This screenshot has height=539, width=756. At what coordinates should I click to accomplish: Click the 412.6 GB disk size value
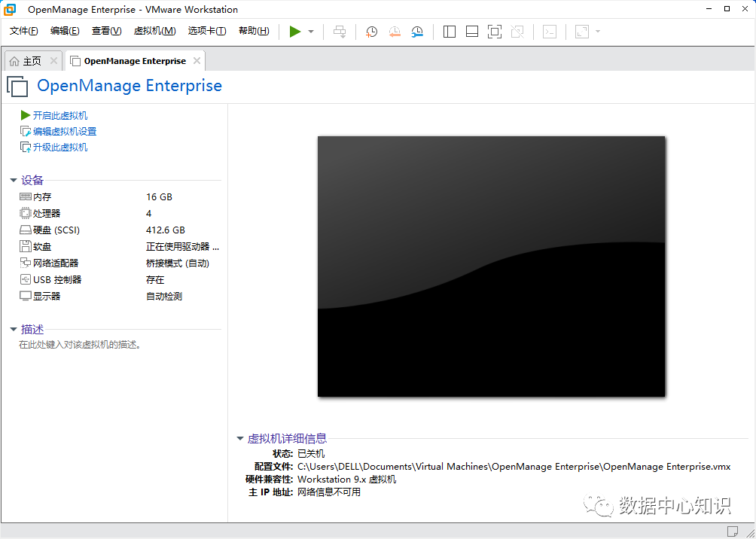coord(166,230)
